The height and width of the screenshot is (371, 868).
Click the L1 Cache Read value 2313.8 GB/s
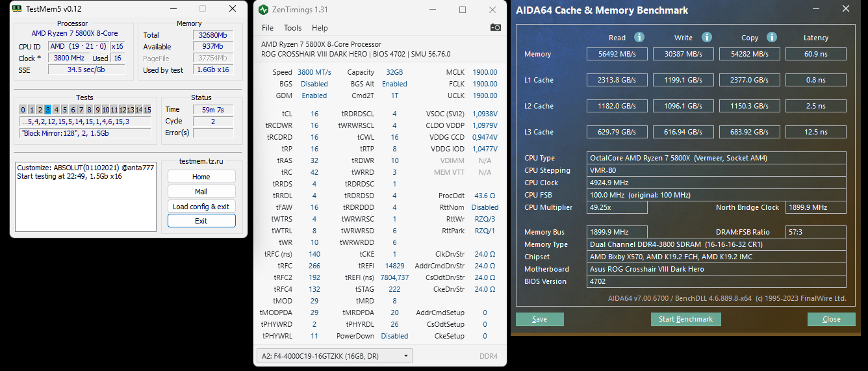(617, 80)
